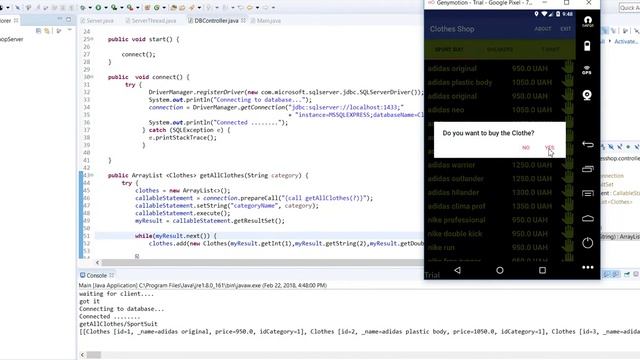The image size is (640, 360).
Task: Click left arrow of editor horizontal scrollbar
Action: click(x=98, y=262)
